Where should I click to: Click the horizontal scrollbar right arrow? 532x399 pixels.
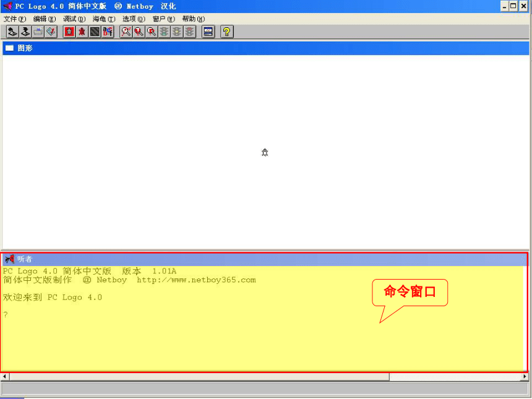(525, 376)
